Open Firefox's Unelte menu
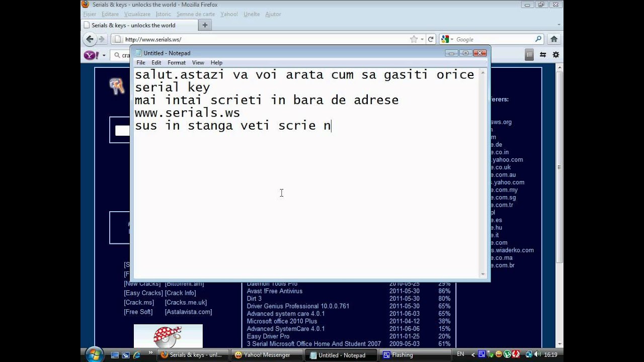 pyautogui.click(x=252, y=14)
